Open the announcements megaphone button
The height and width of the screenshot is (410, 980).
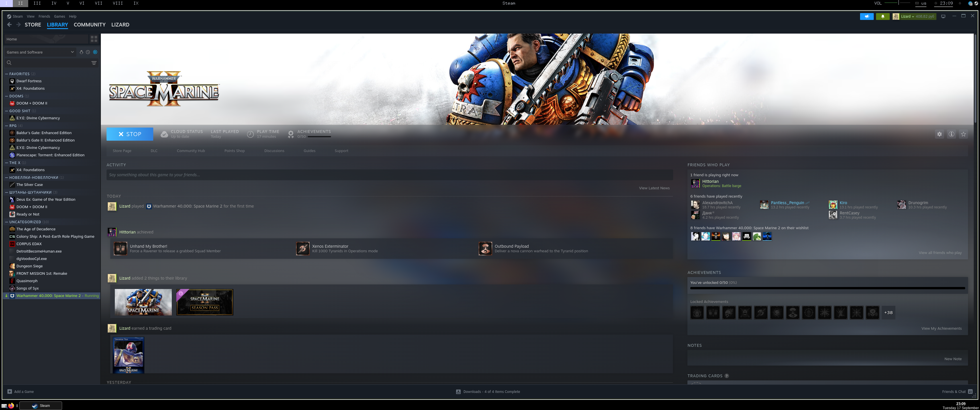pos(866,16)
